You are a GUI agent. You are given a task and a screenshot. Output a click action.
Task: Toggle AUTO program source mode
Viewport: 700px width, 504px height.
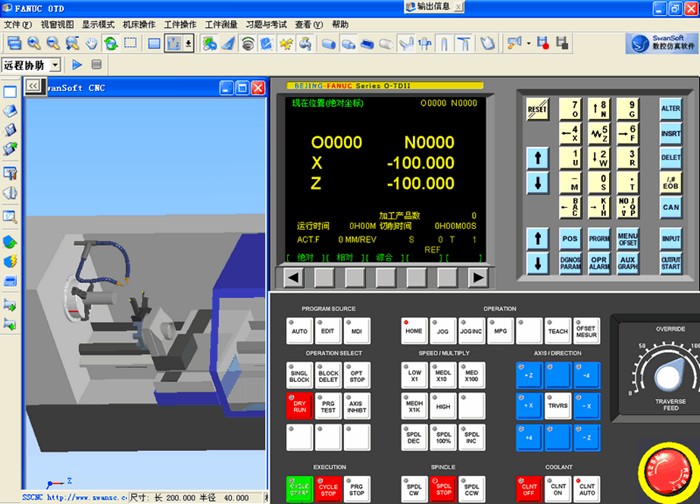[x=299, y=331]
